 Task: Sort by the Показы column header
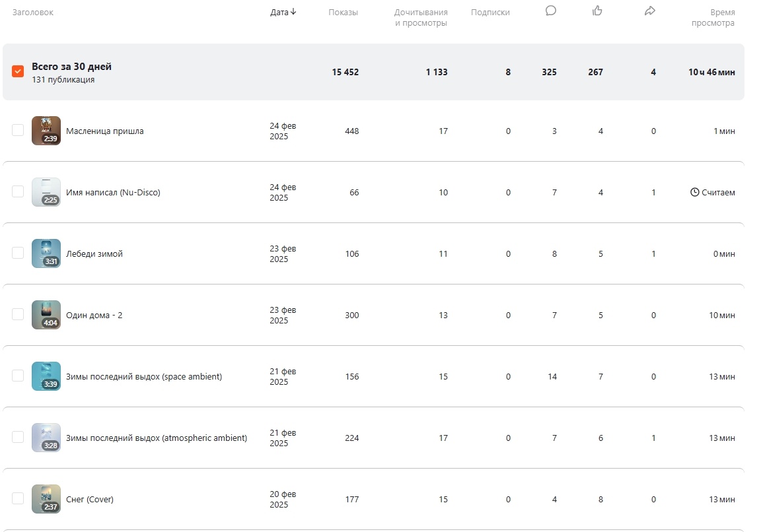point(343,13)
